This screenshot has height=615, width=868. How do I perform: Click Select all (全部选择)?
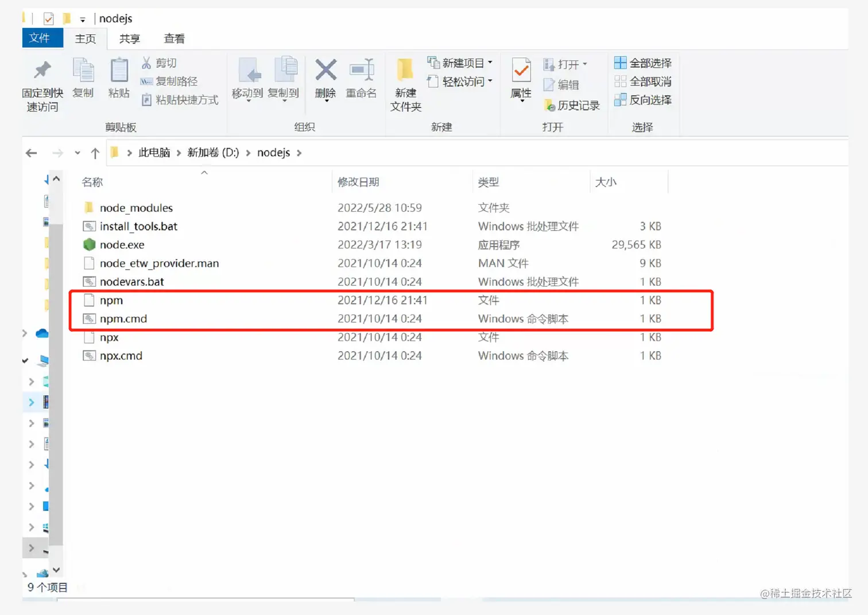[643, 63]
